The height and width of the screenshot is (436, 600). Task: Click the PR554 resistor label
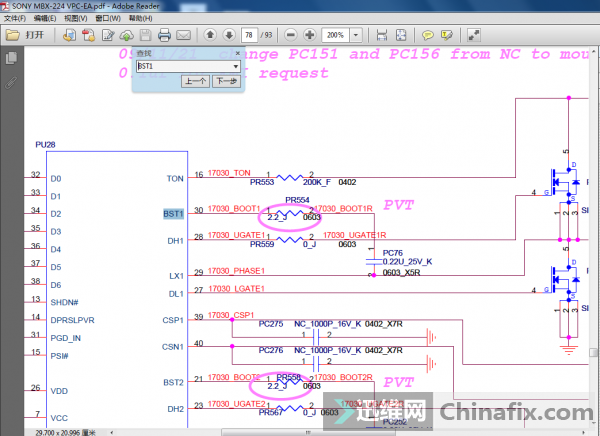pos(297,200)
